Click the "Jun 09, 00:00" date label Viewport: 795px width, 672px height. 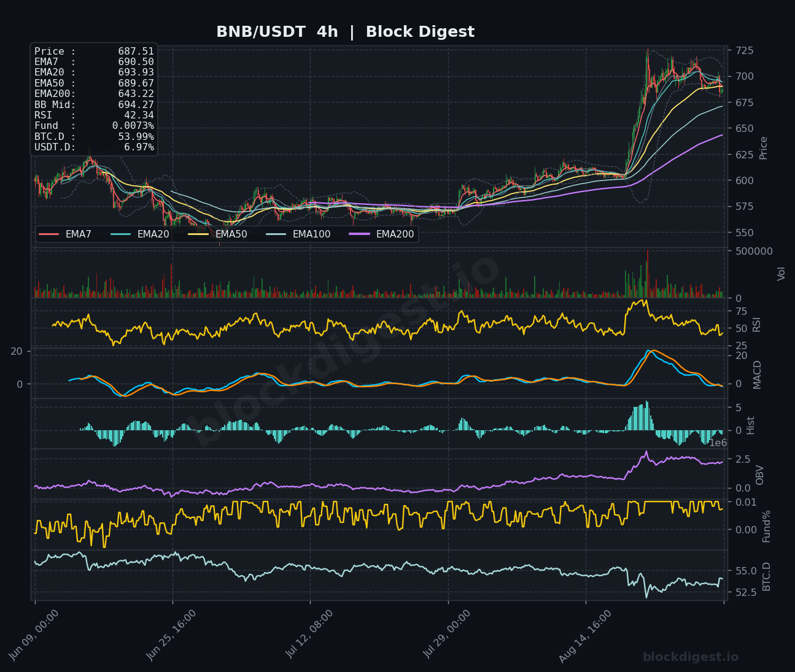[x=34, y=635]
